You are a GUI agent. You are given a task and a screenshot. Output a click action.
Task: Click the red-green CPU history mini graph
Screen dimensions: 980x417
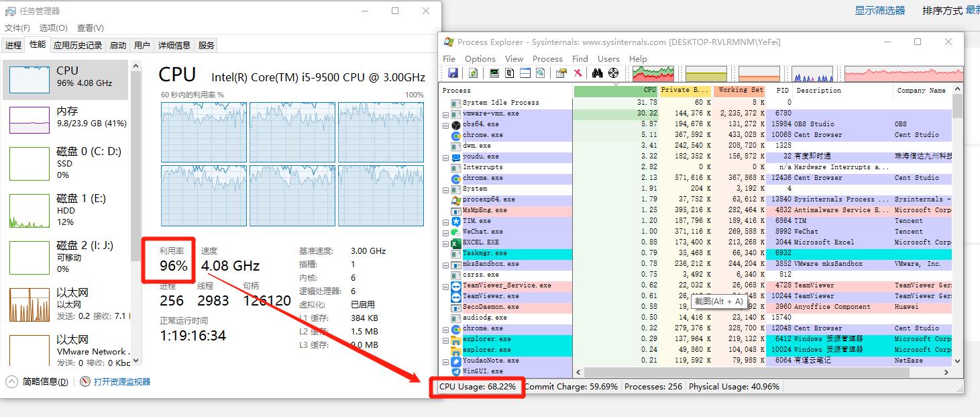(x=653, y=73)
